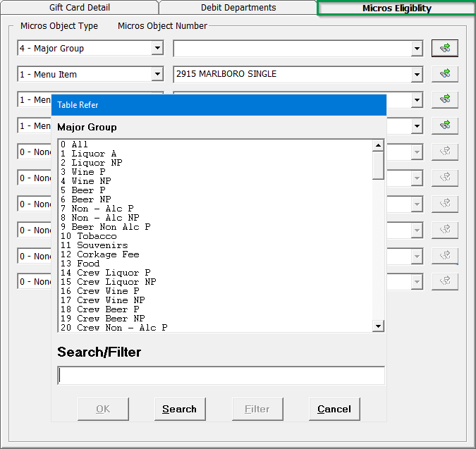
Task: Click into Search/Filter text field
Action: 221,376
